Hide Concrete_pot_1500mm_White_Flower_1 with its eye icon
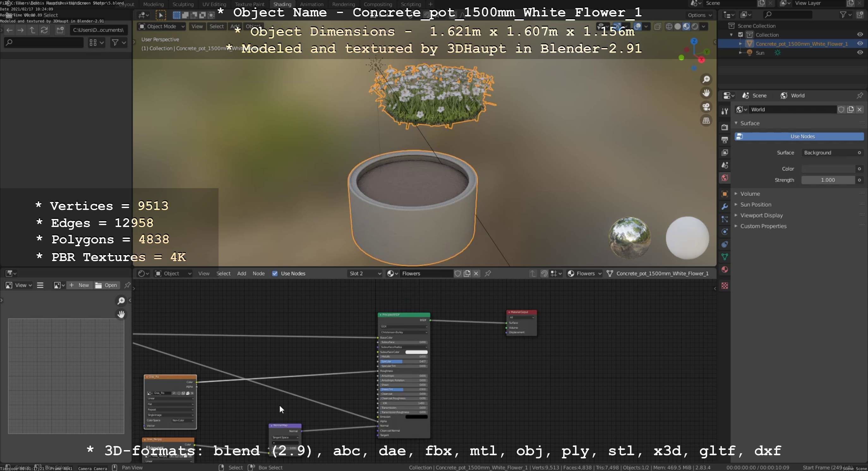Image resolution: width=868 pixels, height=471 pixels. click(859, 44)
